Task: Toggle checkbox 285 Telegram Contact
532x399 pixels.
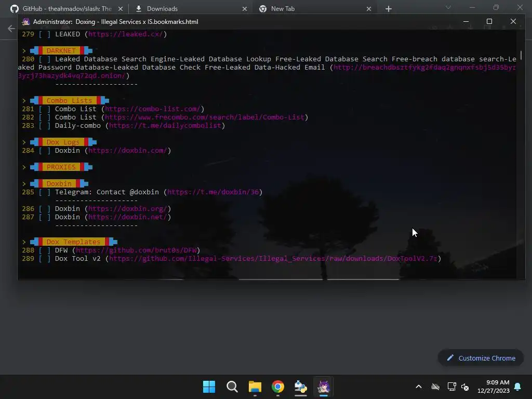Action: point(45,192)
